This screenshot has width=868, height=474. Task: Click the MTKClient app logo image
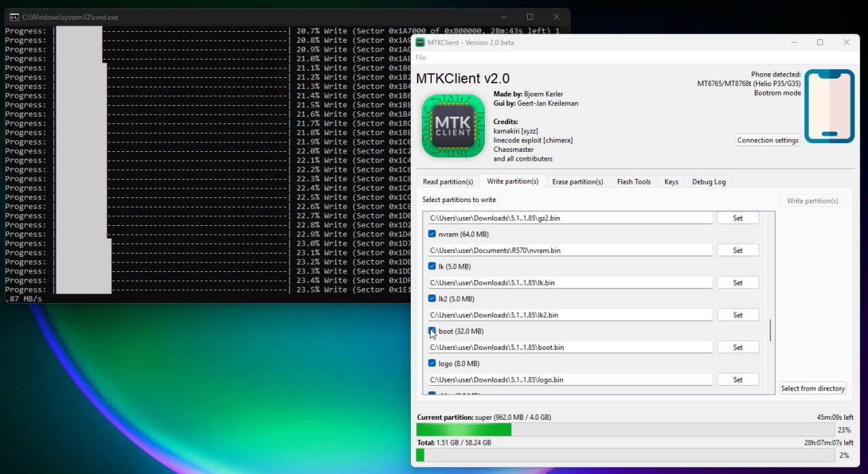[453, 126]
